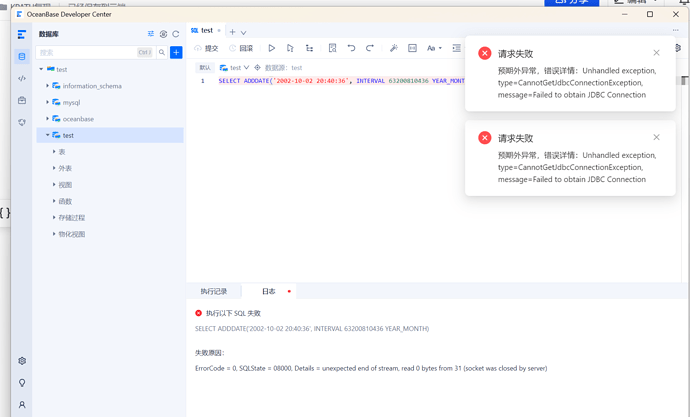Click the undo arrow in editor toolbar
Image resolution: width=690 pixels, height=417 pixels.
pos(351,48)
